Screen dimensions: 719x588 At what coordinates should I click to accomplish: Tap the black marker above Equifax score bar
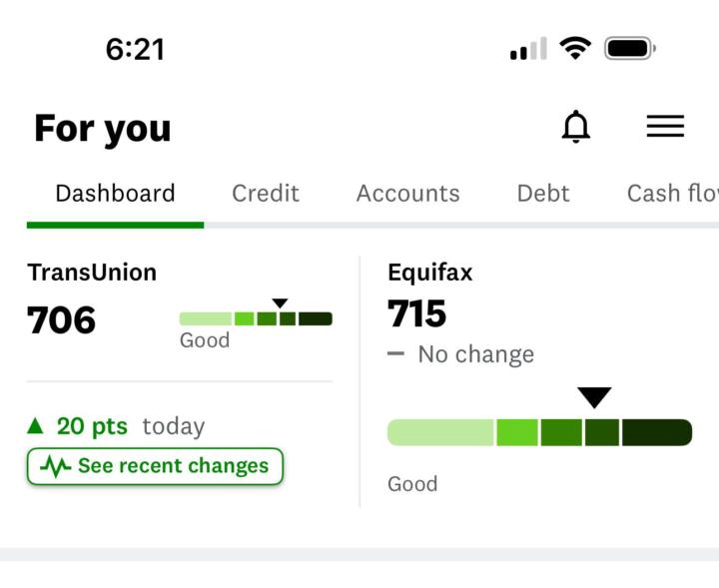pyautogui.click(x=594, y=397)
